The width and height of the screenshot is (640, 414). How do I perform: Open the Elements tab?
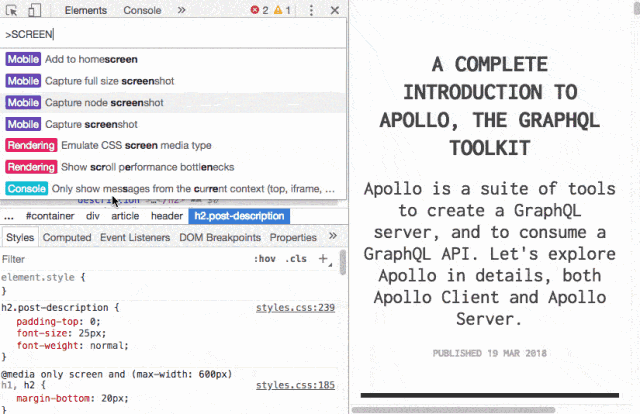(x=85, y=10)
